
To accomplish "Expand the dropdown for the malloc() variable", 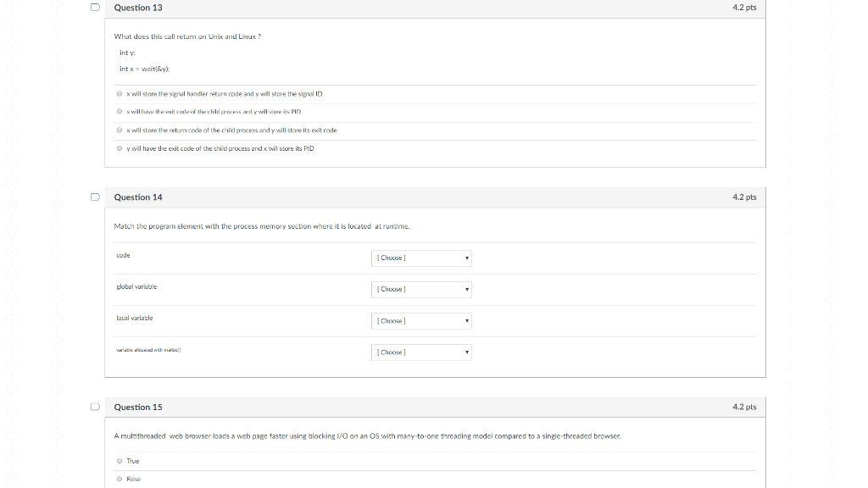I will (x=421, y=352).
